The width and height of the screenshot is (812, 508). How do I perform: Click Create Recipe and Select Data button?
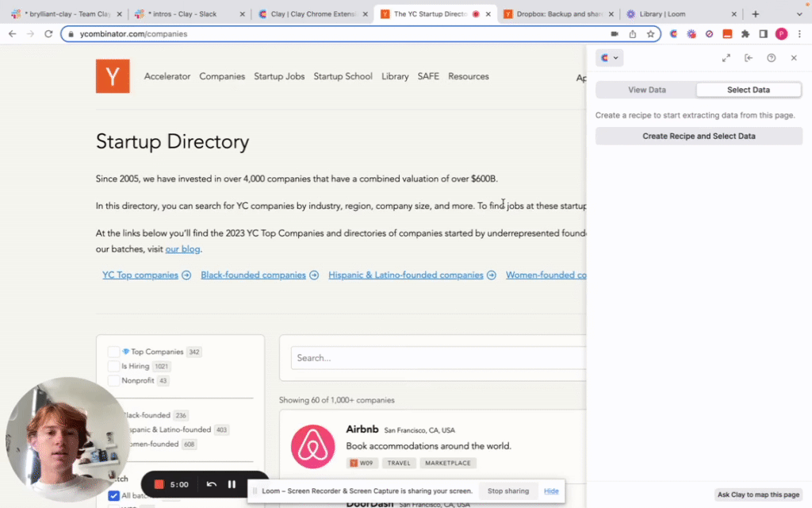pyautogui.click(x=699, y=136)
